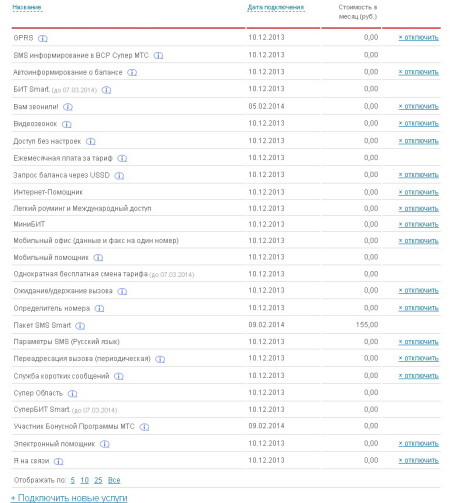Click отключить for Служба коротких сообщений

tap(419, 376)
